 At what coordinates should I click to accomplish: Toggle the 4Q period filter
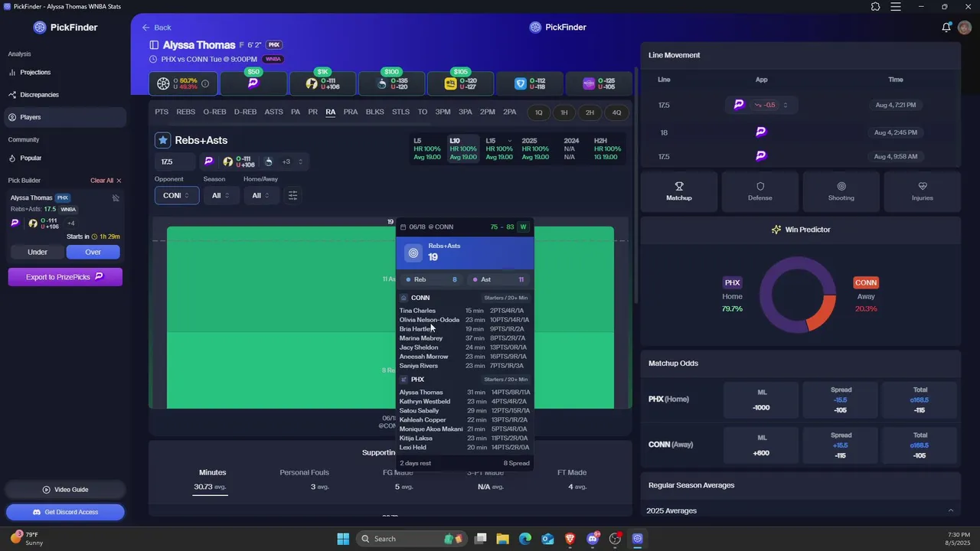[x=616, y=112]
